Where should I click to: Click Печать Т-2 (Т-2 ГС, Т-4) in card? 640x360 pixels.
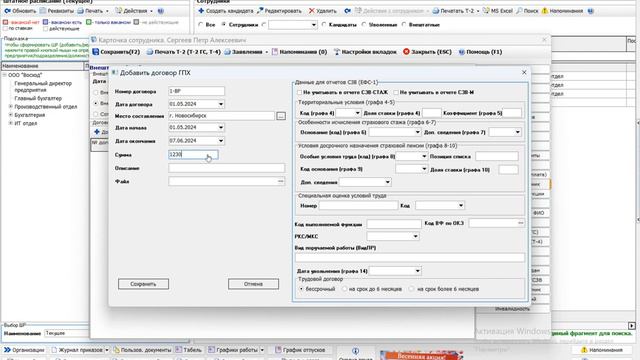click(184, 52)
